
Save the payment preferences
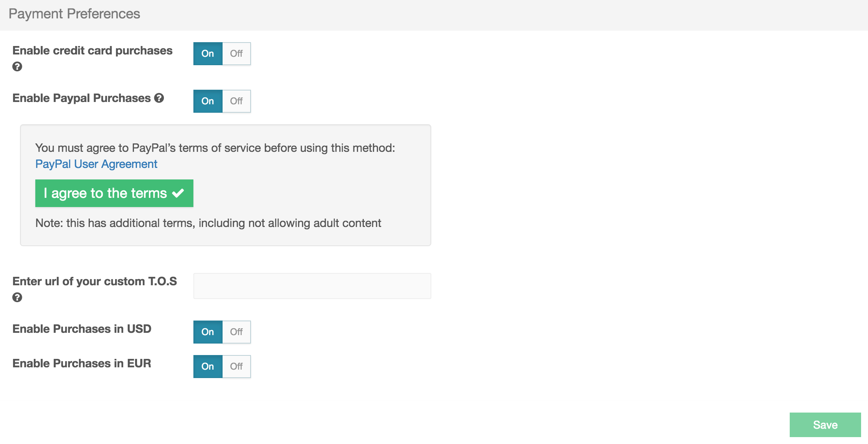tap(825, 425)
